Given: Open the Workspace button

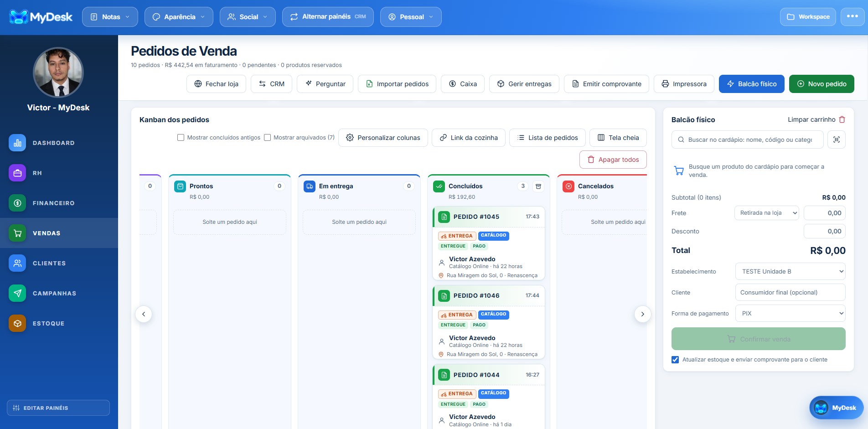Looking at the screenshot, I should coord(808,17).
